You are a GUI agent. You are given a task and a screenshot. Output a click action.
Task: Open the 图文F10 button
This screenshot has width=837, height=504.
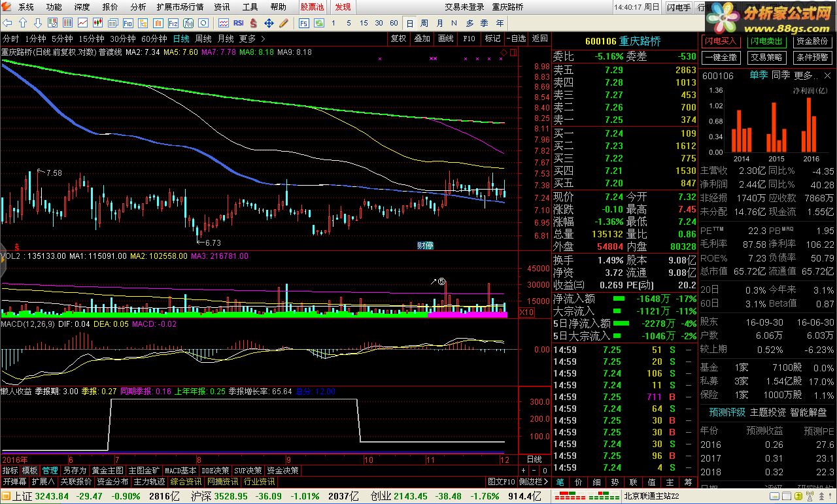[502, 482]
